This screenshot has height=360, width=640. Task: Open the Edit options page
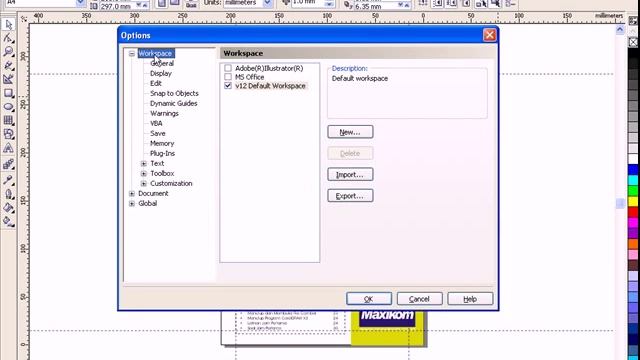coord(156,83)
